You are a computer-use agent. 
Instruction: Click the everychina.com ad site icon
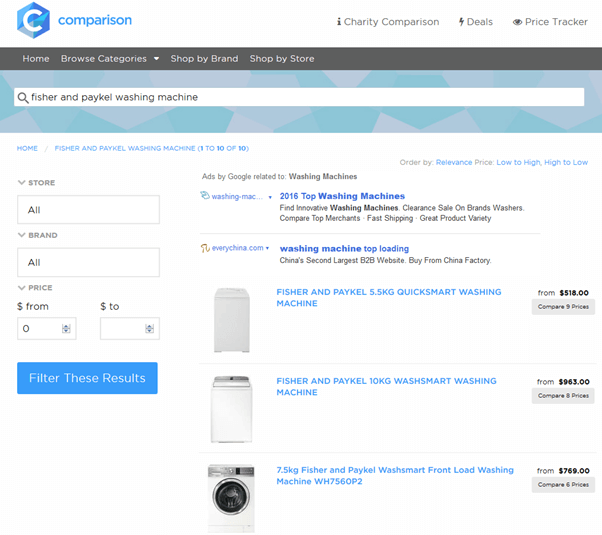[x=205, y=248]
